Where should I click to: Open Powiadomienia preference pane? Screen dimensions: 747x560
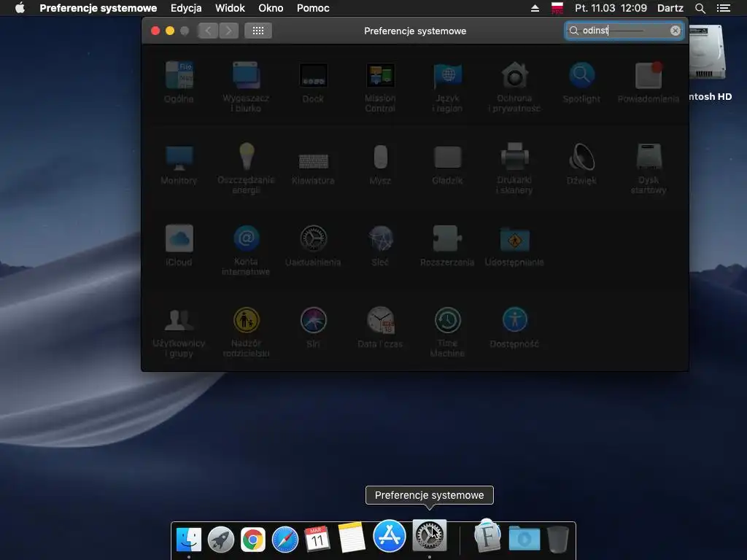pos(649,82)
